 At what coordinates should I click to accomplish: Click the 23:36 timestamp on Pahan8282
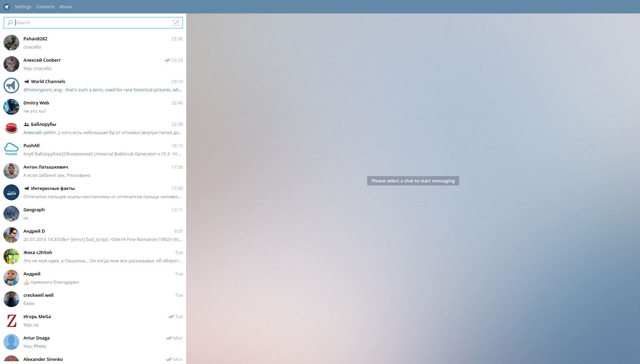[177, 39]
